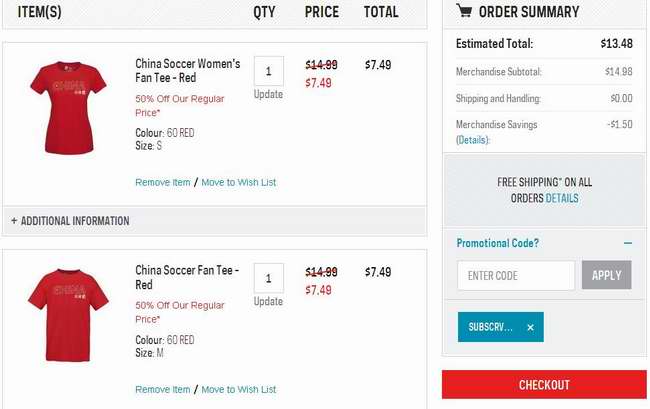Open Merchandise Savings Details link
Screen dimensions: 650x409
pos(473,140)
